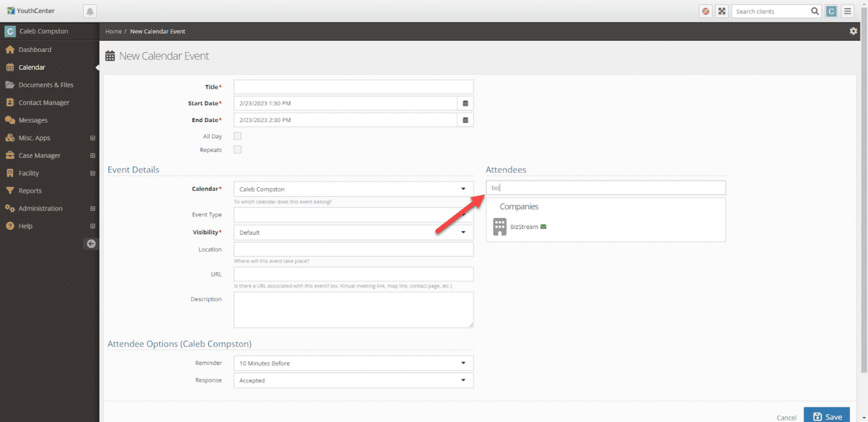Viewport: 868px width, 422px height.
Task: Go to Contact Manager in sidebar
Action: [43, 103]
